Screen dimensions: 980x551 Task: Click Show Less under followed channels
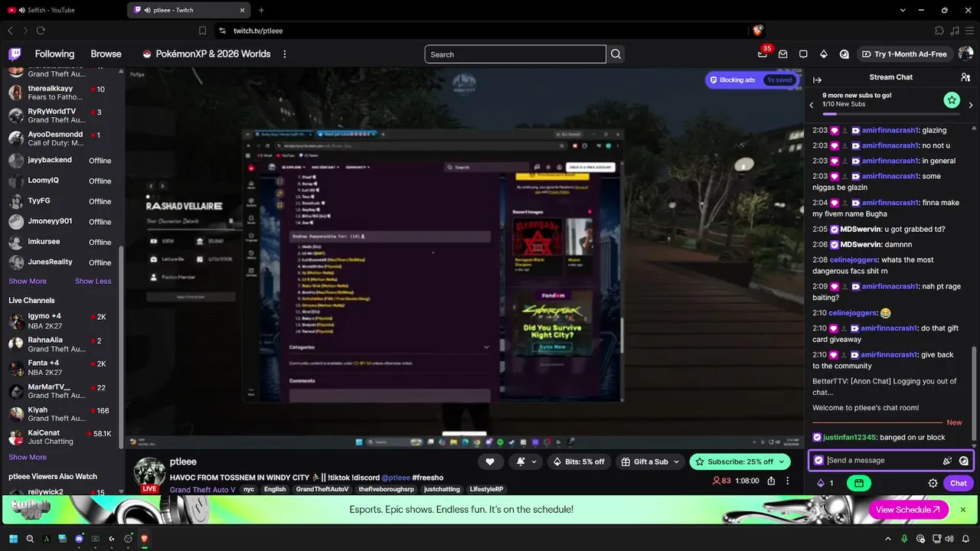93,281
